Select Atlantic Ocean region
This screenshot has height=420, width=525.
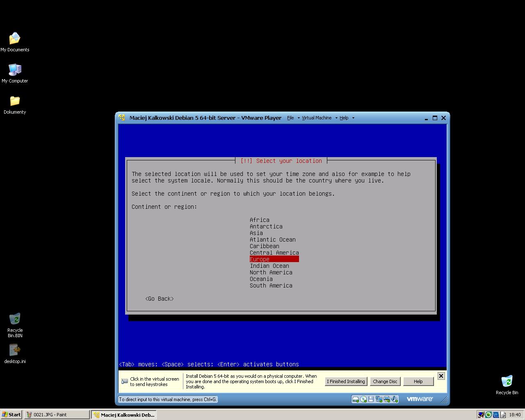pyautogui.click(x=273, y=240)
